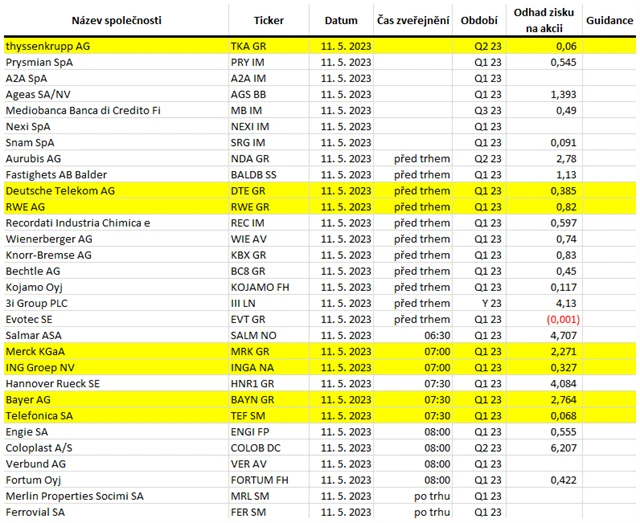
Task: Click the Ferrovial SA company cell
Action: 116,511
